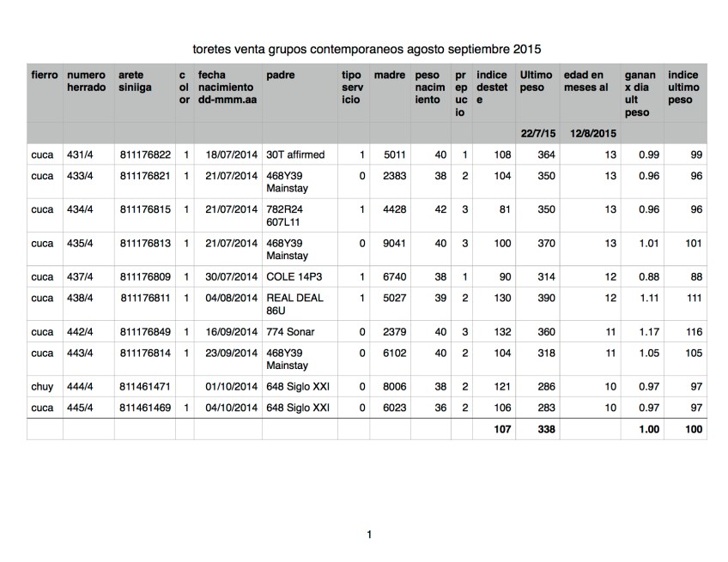Select herrado number 431/4 cell

tap(80, 154)
